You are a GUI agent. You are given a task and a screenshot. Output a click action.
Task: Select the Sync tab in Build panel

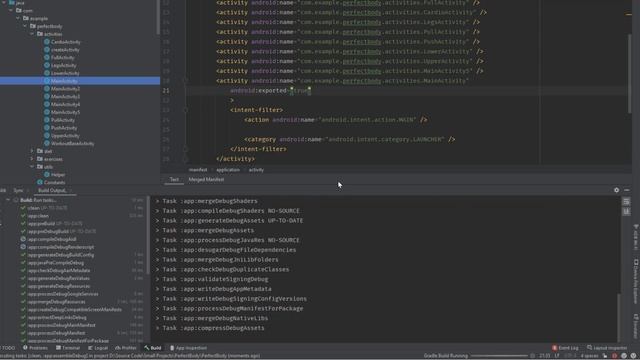point(18,191)
